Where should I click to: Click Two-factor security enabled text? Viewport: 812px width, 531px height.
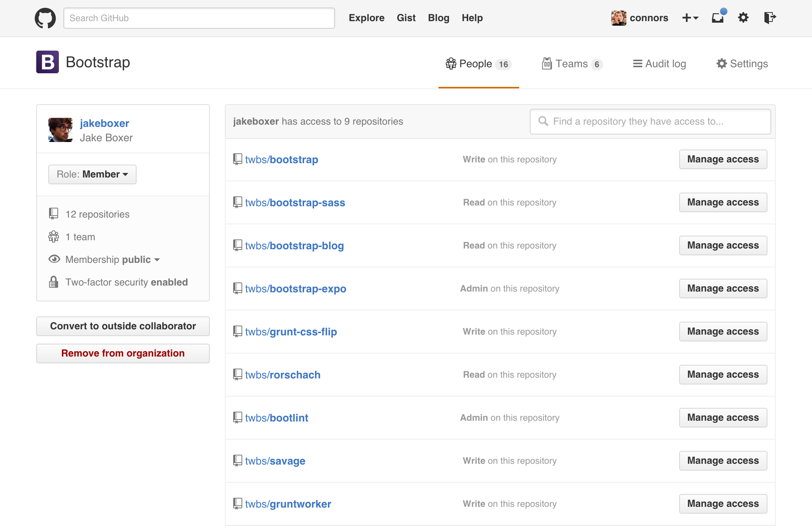[x=126, y=282]
